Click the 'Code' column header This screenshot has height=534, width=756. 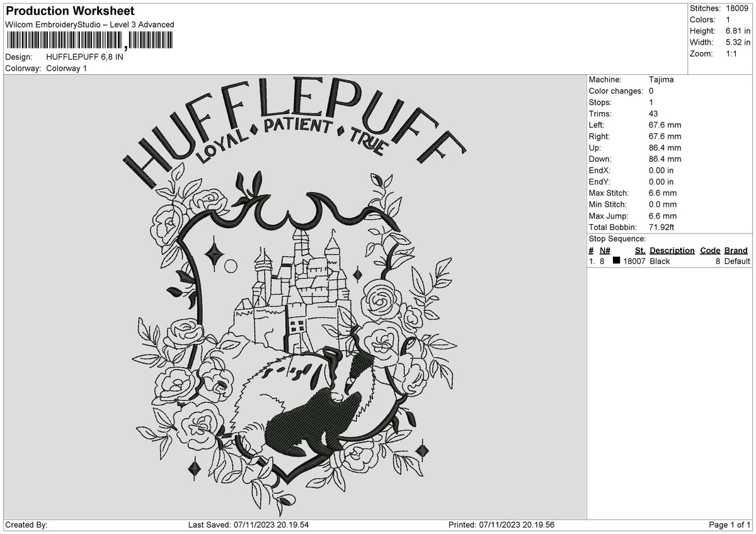point(710,250)
